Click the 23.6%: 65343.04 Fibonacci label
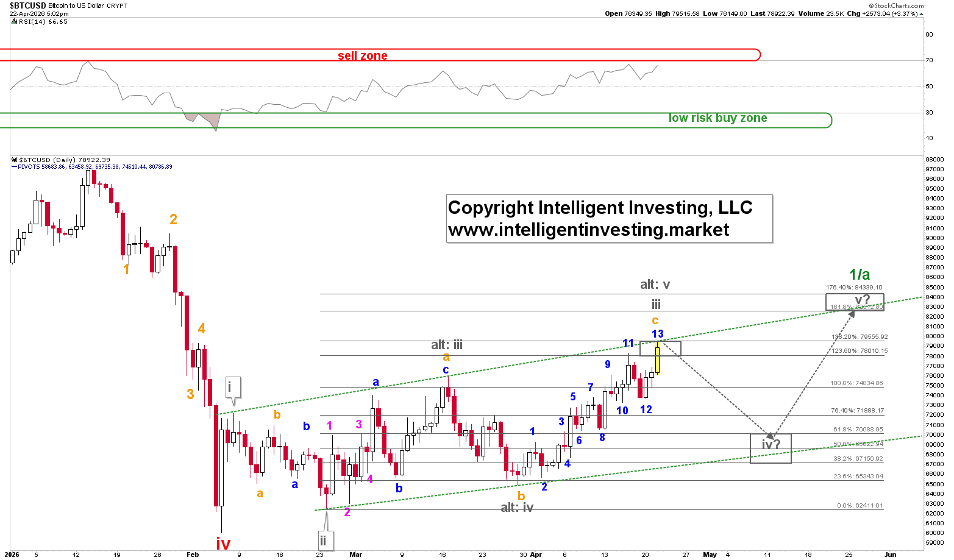This screenshot has height=560, width=954. 858,477
